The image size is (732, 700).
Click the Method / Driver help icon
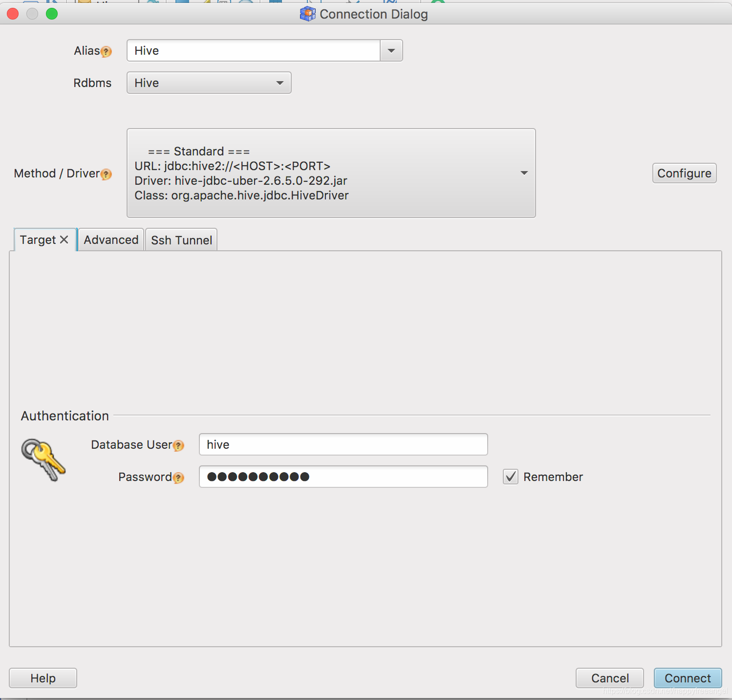(x=106, y=175)
